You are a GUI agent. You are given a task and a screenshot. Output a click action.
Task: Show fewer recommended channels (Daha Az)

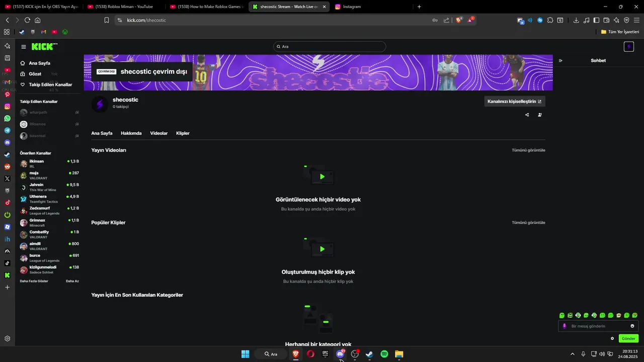click(72, 281)
